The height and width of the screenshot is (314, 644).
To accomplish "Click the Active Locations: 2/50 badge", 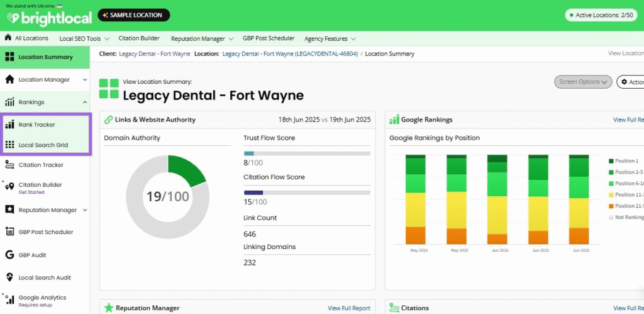I will pyautogui.click(x=602, y=15).
